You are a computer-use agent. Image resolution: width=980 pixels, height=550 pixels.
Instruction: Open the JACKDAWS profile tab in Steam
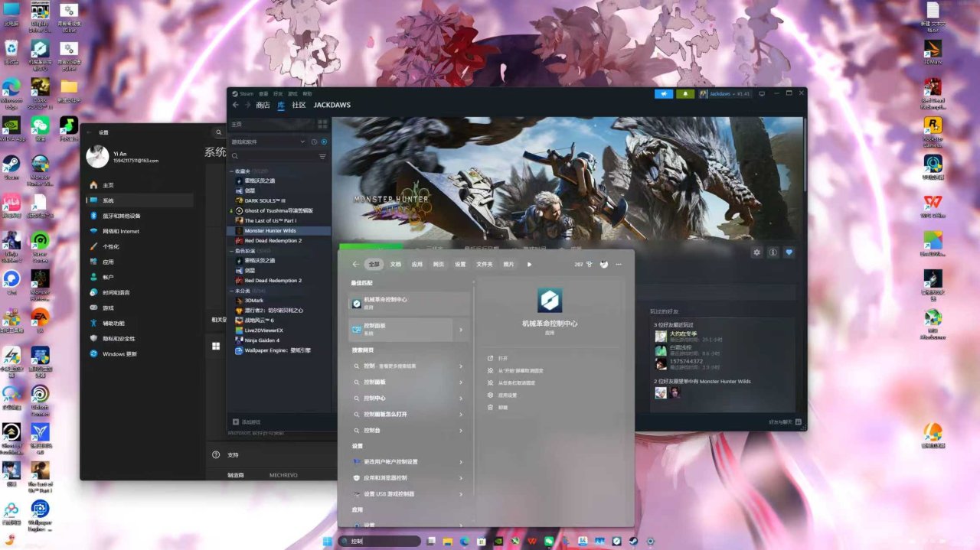(x=332, y=105)
